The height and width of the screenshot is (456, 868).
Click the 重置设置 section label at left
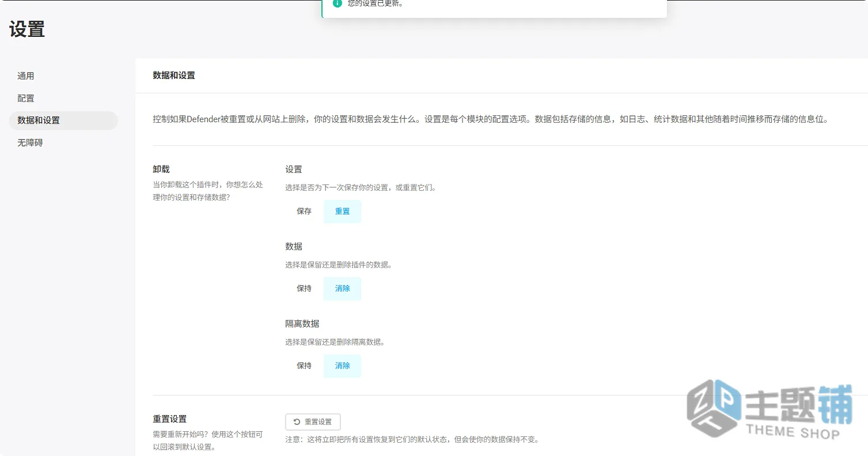(170, 419)
